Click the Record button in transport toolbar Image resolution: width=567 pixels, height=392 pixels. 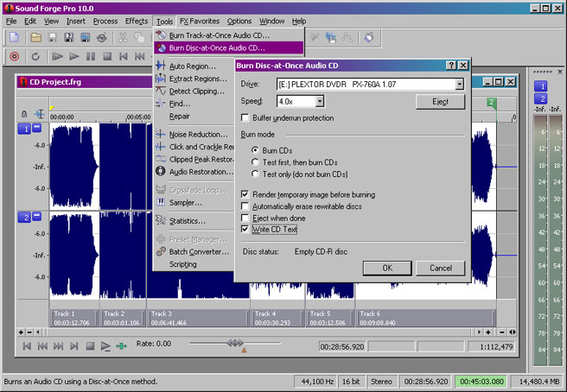(x=15, y=56)
